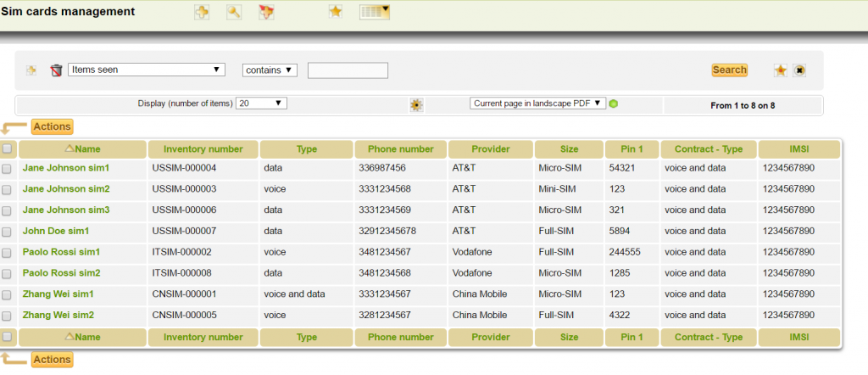Screen dimensions: 868x375
Task: Click the green export icon
Action: point(614,104)
